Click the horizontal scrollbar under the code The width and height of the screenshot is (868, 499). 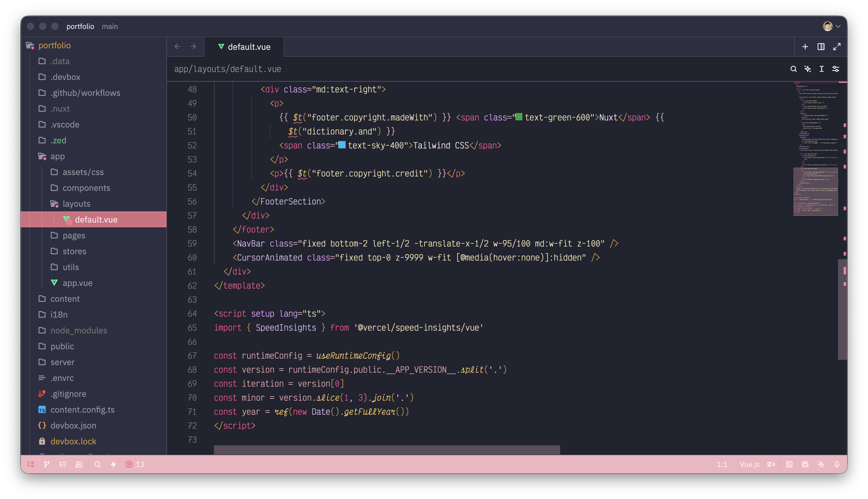click(387, 450)
